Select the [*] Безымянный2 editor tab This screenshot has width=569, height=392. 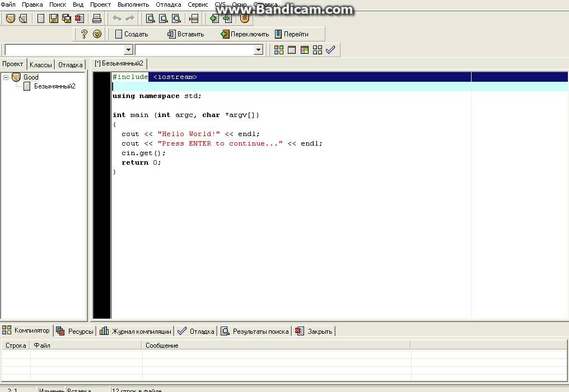[119, 63]
